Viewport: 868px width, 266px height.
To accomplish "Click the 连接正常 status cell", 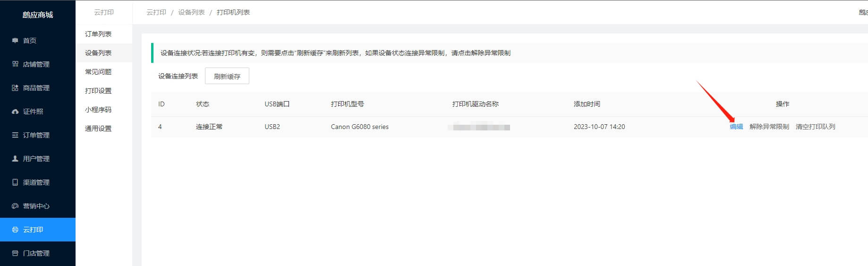I will pyautogui.click(x=209, y=127).
